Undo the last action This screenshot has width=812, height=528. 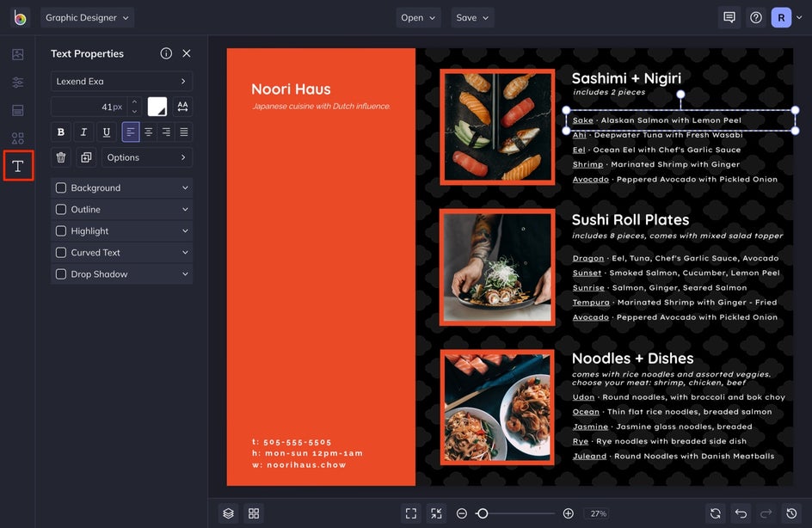tap(741, 513)
